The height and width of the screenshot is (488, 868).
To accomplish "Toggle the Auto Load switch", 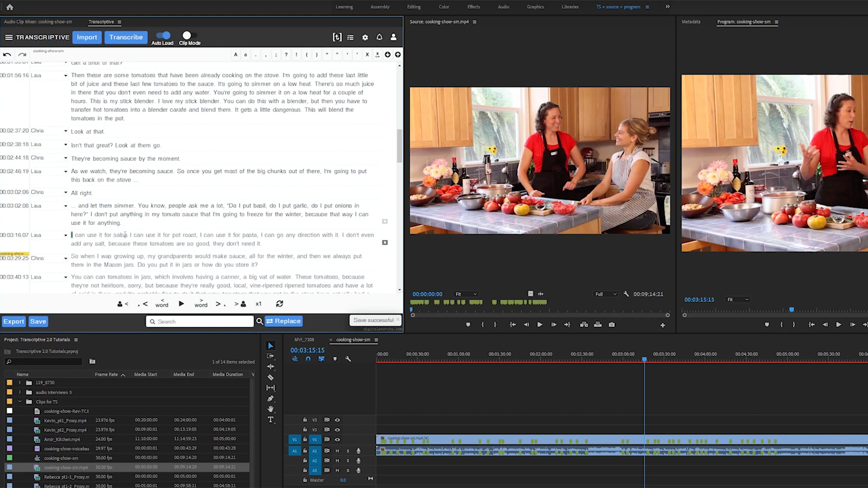I will coord(163,36).
